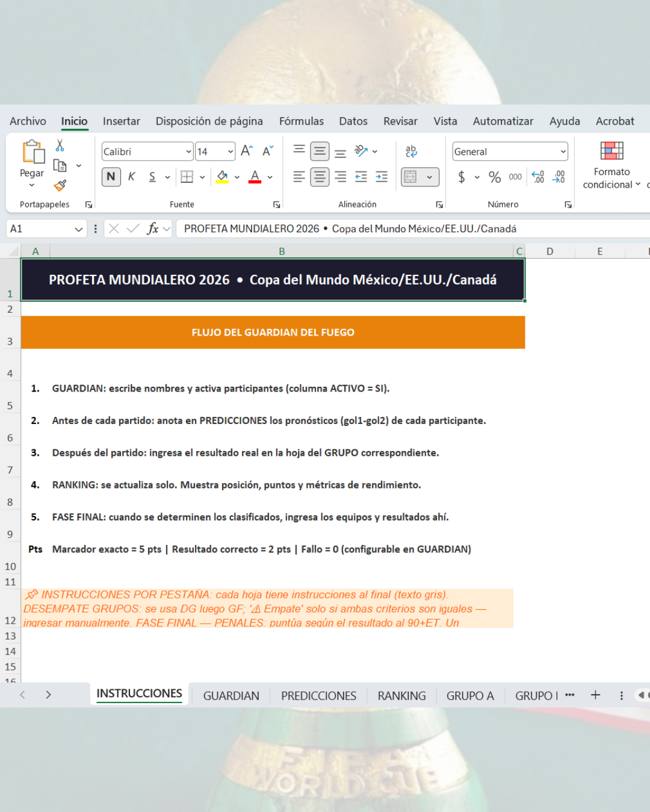Viewport: 650px width, 812px height.
Task: Click the borders icon in Fuente
Action: point(187,177)
